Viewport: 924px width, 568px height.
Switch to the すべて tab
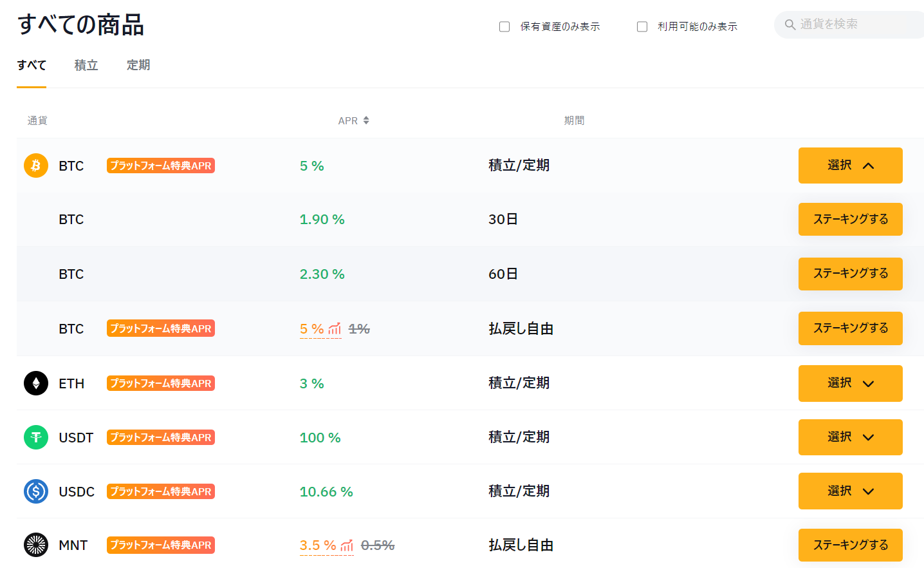(x=32, y=65)
